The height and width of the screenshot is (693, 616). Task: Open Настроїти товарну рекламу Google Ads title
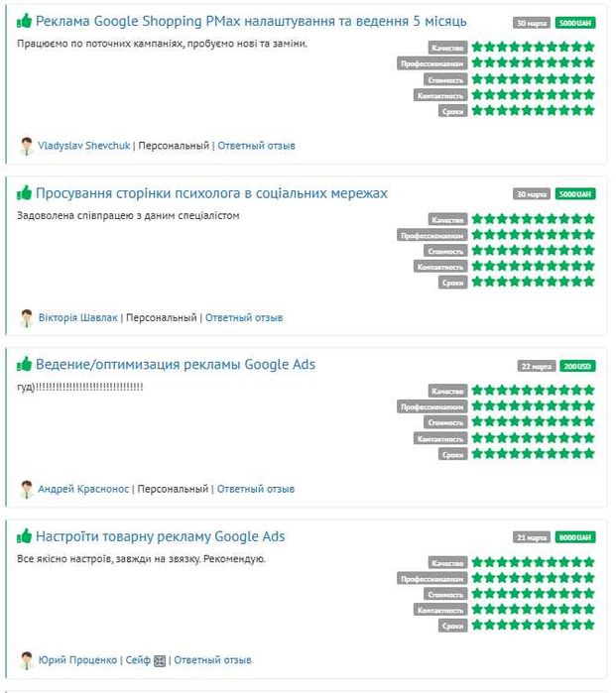coord(160,536)
